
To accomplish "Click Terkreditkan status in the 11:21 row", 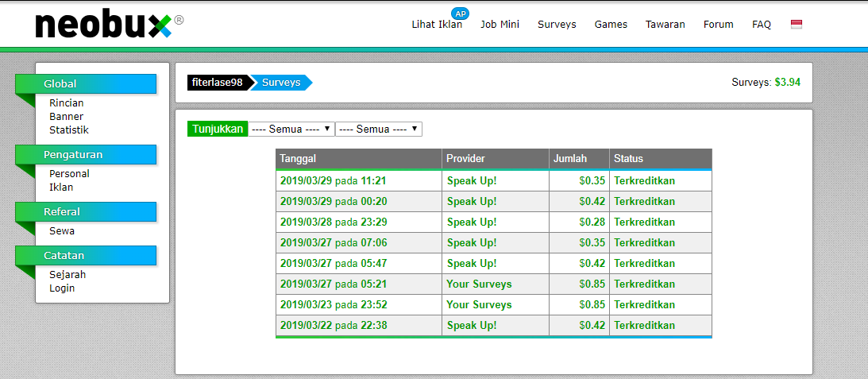I will (x=644, y=180).
